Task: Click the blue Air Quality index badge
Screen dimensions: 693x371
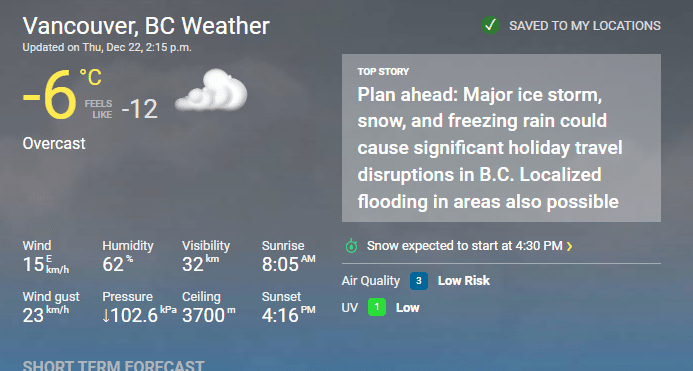Action: click(419, 281)
